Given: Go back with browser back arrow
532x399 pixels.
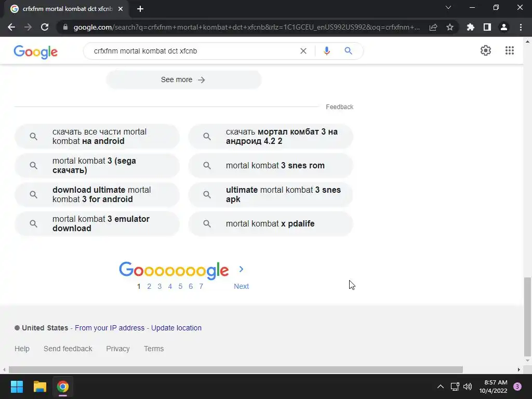Looking at the screenshot, I should tap(11, 27).
